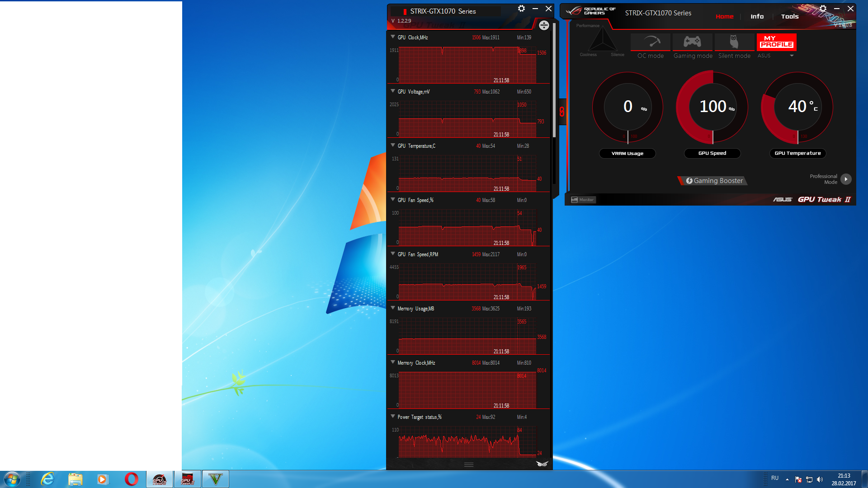The width and height of the screenshot is (868, 488).
Task: Launch Gaming Booster
Action: coord(713,181)
